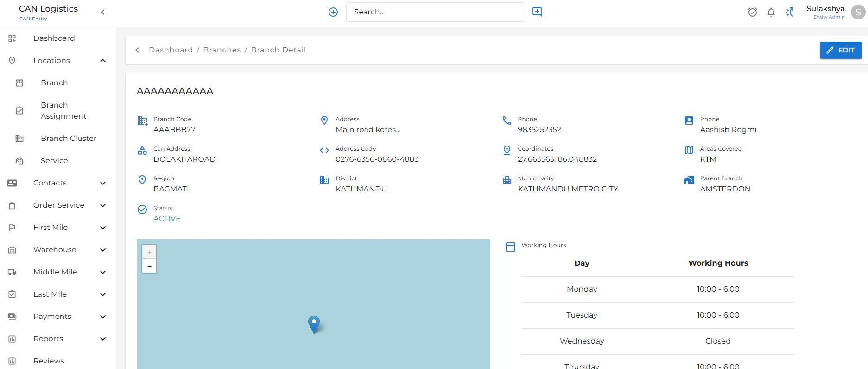Open Reviews in the sidebar

pyautogui.click(x=49, y=361)
